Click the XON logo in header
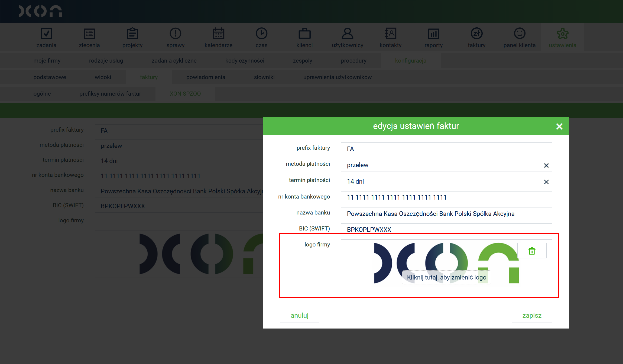The image size is (623, 364). click(x=40, y=11)
